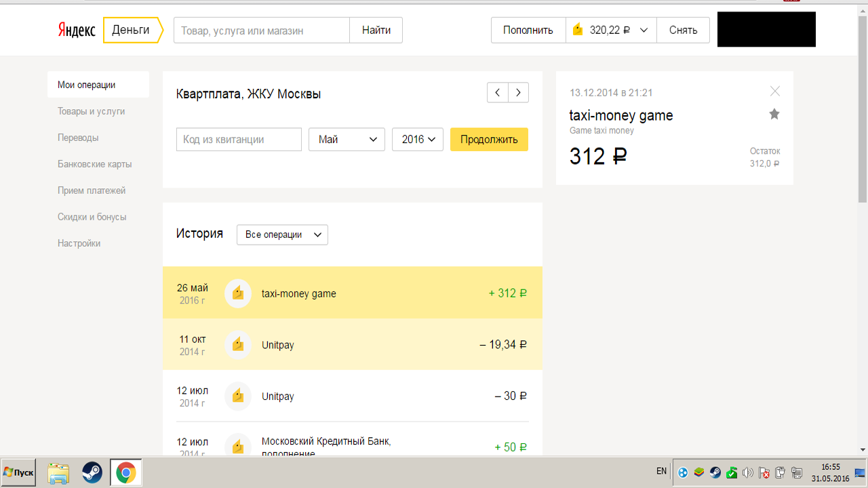Image resolution: width=868 pixels, height=488 pixels.
Task: Click wallet icon in taxi-money game row
Action: coord(238,293)
